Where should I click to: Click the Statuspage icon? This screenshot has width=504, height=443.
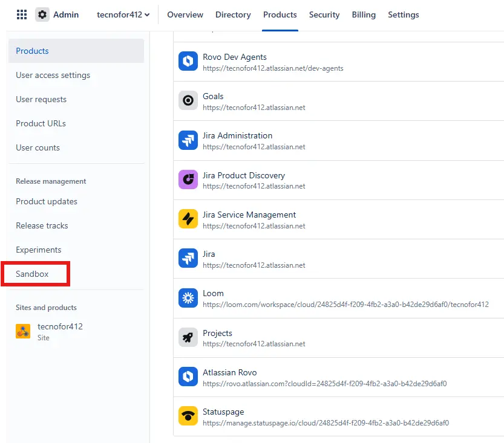coord(188,416)
